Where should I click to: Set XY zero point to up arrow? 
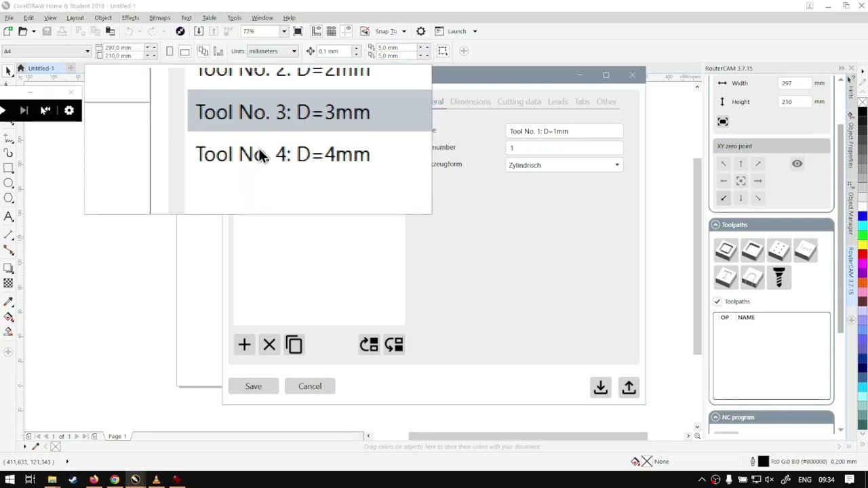[x=741, y=164]
